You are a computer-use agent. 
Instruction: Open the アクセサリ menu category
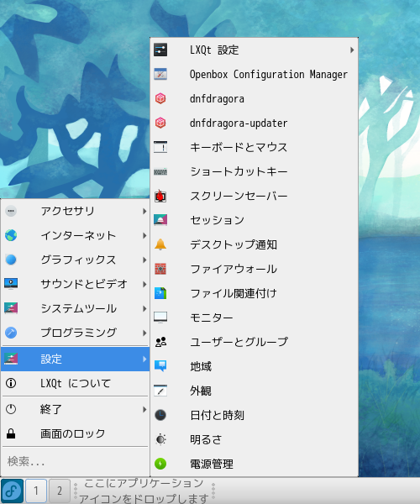(x=76, y=211)
